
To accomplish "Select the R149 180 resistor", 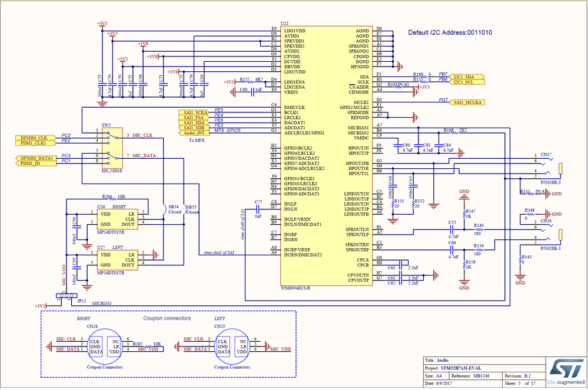I will [478, 229].
